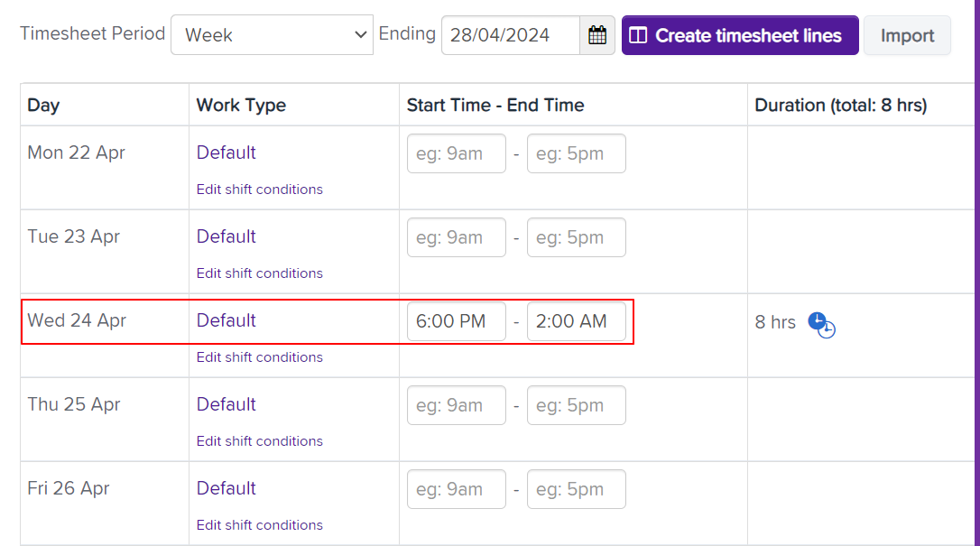Click the 6:00 PM start time field
This screenshot has width=980, height=546.
457,321
